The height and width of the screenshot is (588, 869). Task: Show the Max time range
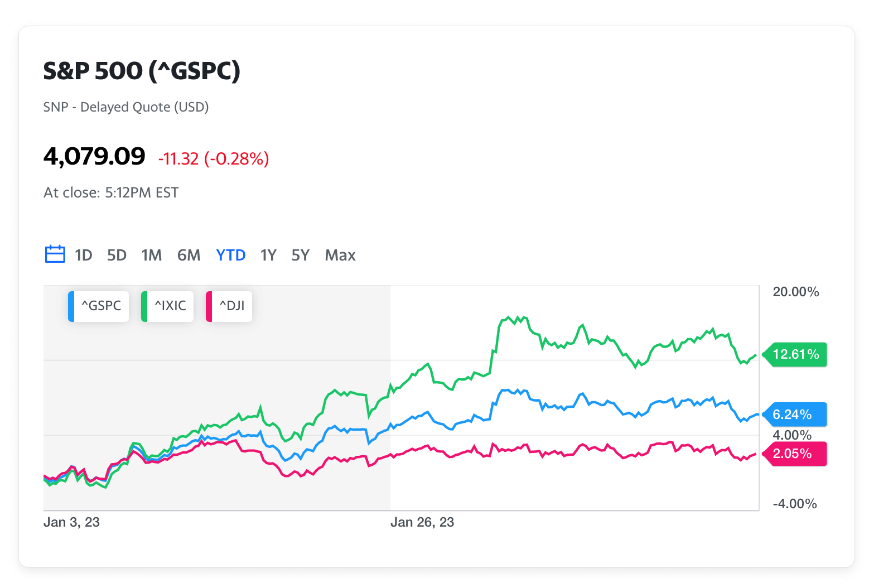pos(340,256)
